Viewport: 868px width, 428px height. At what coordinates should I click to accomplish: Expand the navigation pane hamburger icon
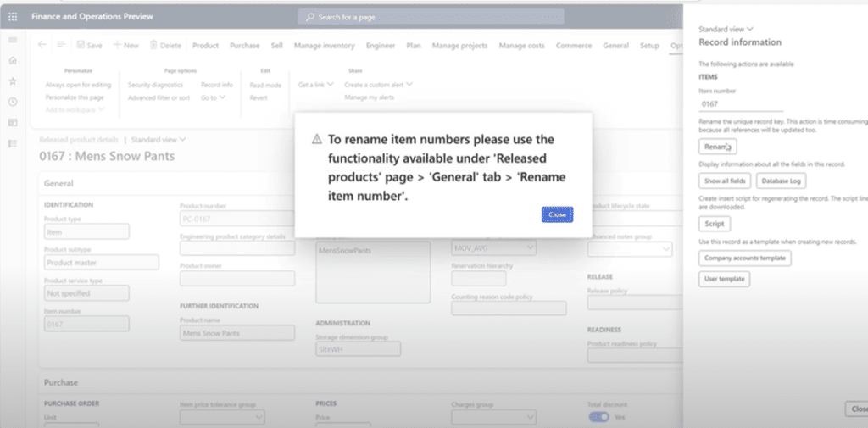pyautogui.click(x=13, y=40)
